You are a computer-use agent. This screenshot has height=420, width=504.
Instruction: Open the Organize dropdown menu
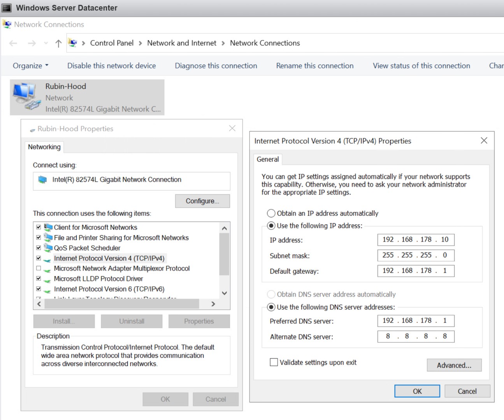tap(31, 66)
